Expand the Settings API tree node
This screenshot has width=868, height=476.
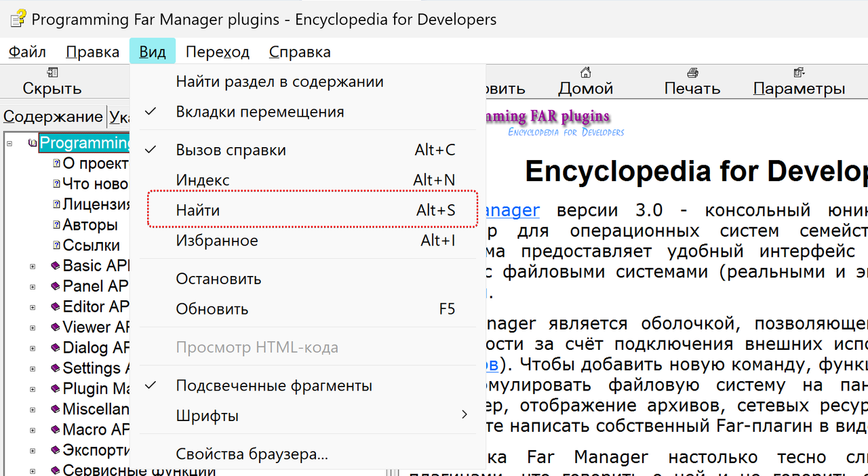pos(33,368)
